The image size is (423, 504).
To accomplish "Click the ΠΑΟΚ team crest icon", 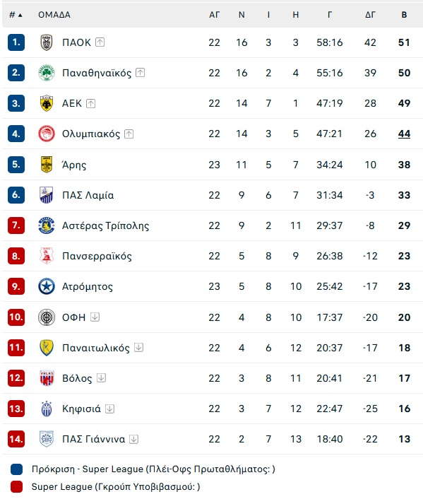I will point(47,42).
